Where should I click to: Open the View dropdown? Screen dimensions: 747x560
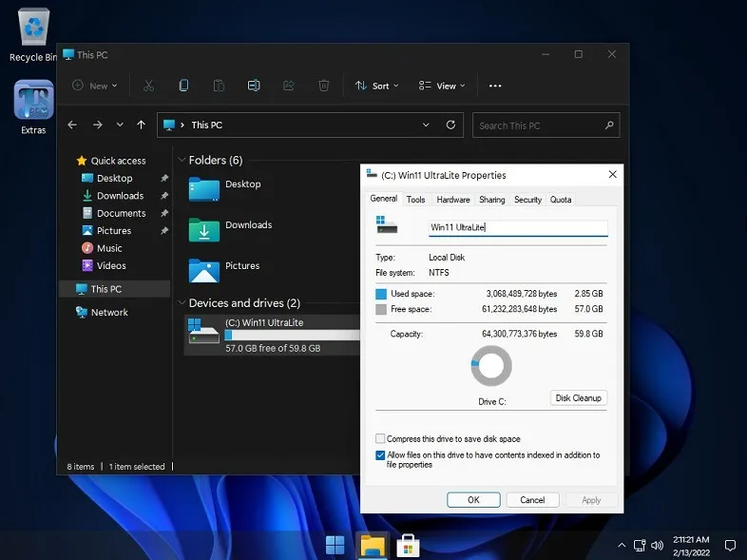pos(442,86)
